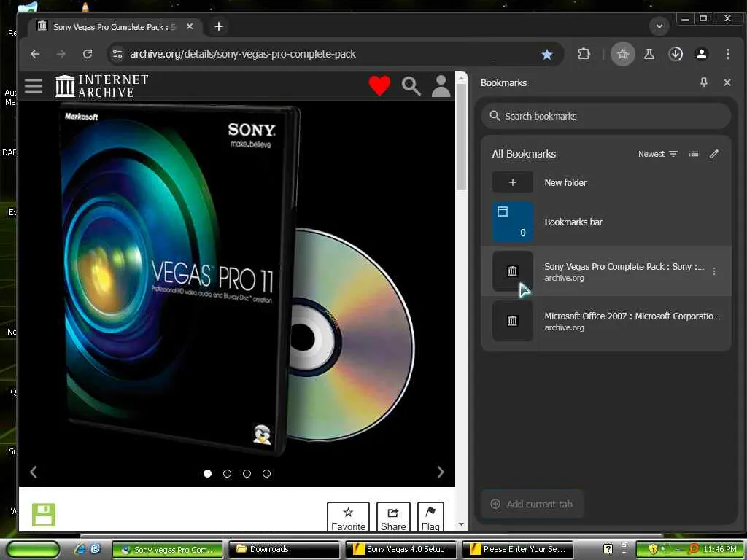747x560 pixels.
Task: Click the help question mark tray icon
Action: tap(608, 549)
